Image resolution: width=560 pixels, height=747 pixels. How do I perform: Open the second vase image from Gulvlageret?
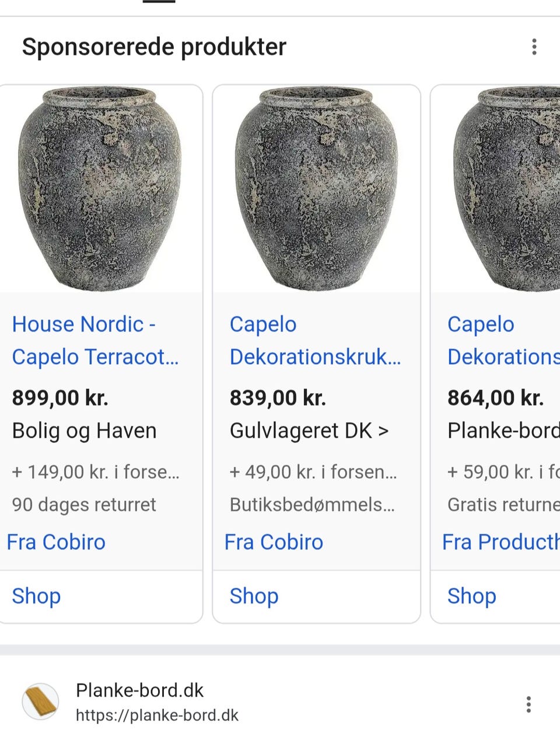[x=316, y=189]
